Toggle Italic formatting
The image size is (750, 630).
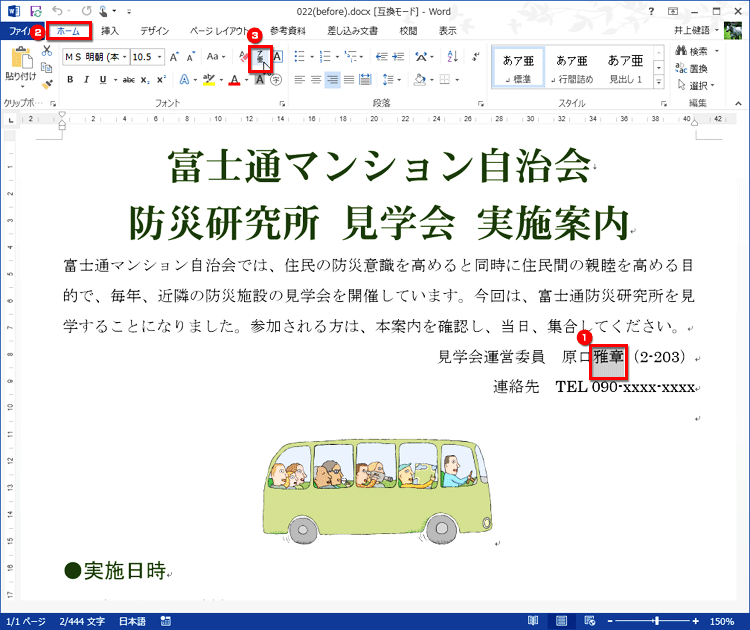86,80
